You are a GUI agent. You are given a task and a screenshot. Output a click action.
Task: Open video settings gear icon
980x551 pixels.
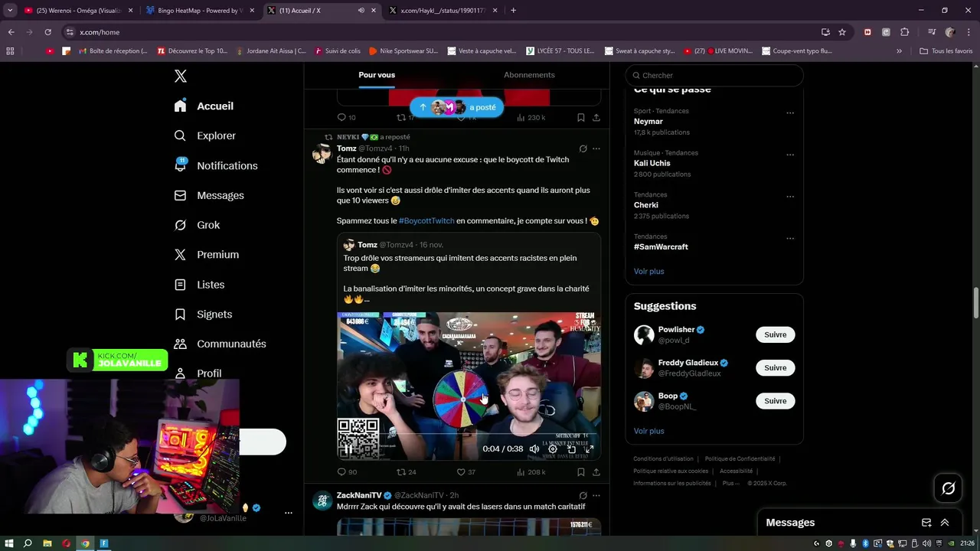pyautogui.click(x=553, y=449)
